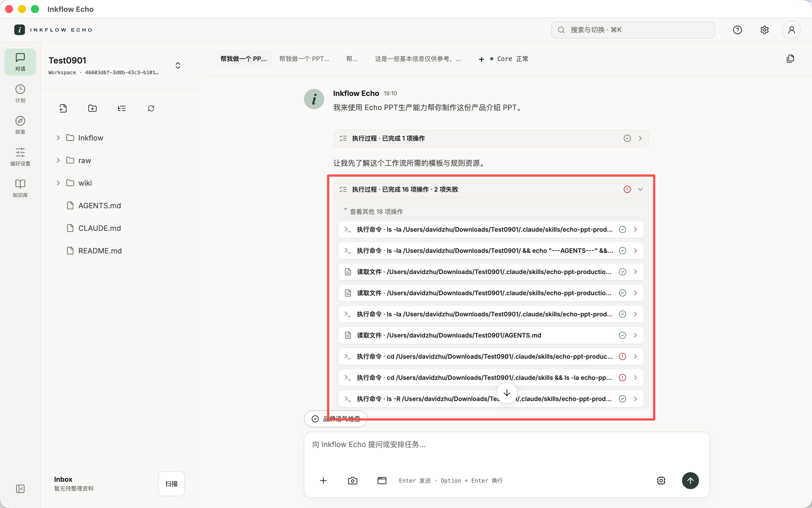Refresh the workspace file tree
The height and width of the screenshot is (508, 812).
click(151, 108)
